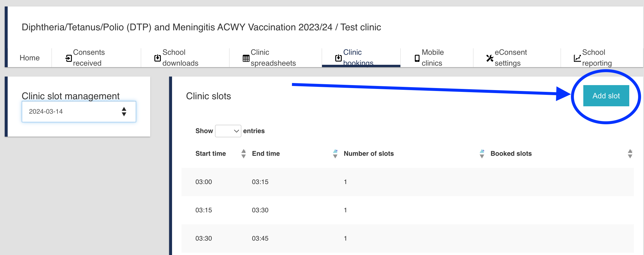
Task: Click the date selector up-down arrows
Action: pyautogui.click(x=124, y=112)
